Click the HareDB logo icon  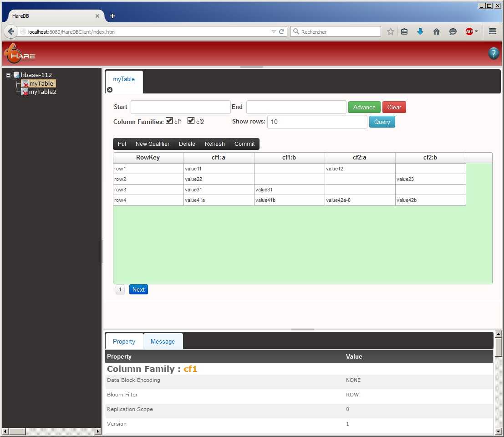[19, 54]
